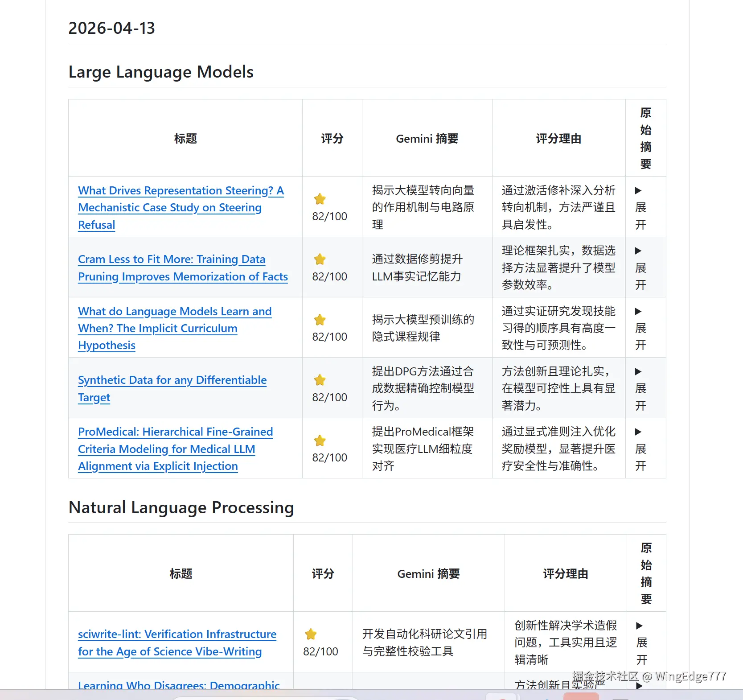Click the star icon in sciwrite-lint row

click(x=311, y=634)
